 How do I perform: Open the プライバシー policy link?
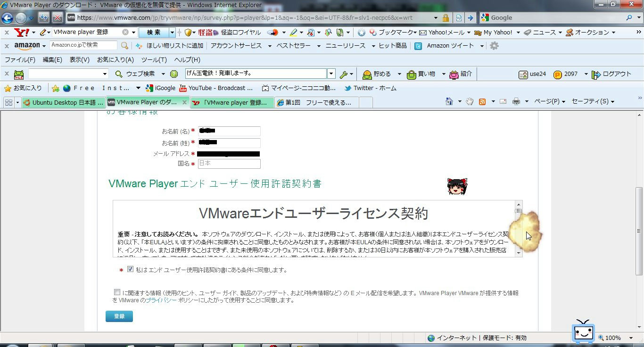(x=161, y=300)
